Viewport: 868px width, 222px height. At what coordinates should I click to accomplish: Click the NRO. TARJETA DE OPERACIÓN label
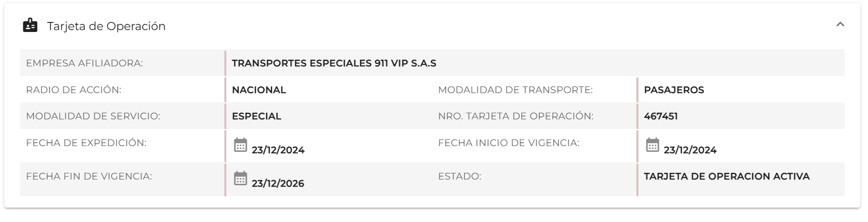click(x=515, y=116)
